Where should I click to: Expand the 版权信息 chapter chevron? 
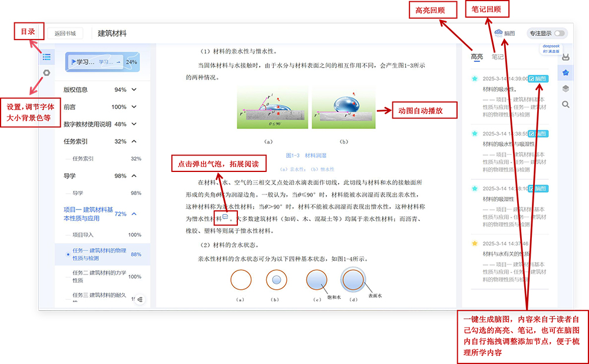click(134, 90)
